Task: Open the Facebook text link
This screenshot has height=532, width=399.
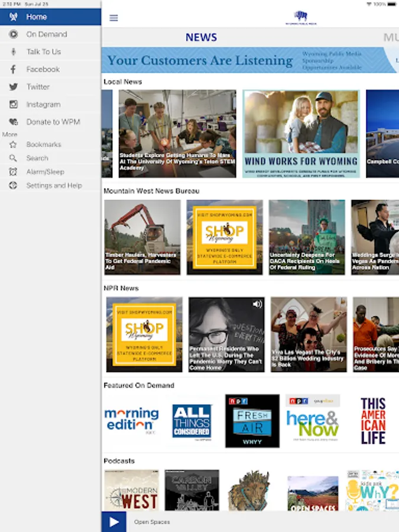Action: click(x=43, y=69)
